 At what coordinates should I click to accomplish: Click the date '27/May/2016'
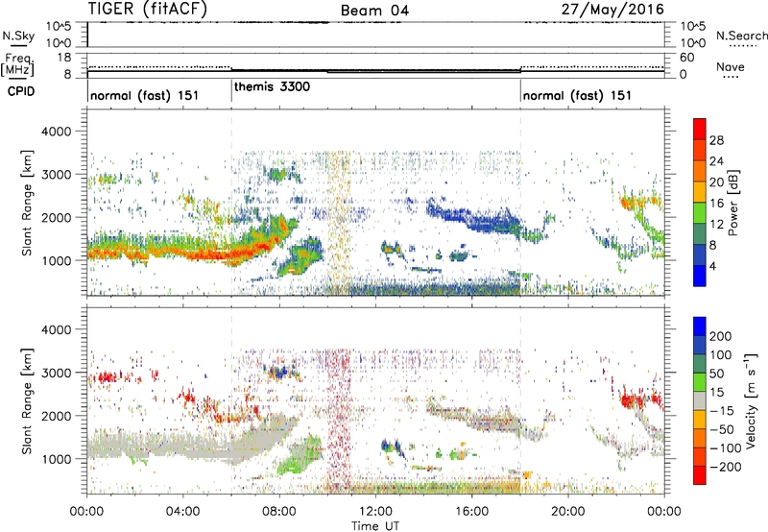point(612,9)
